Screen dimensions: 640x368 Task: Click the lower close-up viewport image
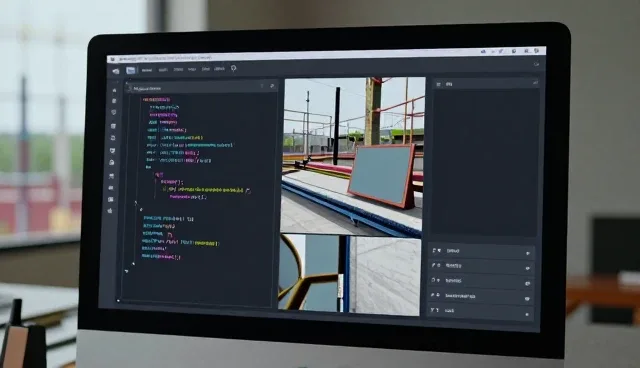[349, 275]
